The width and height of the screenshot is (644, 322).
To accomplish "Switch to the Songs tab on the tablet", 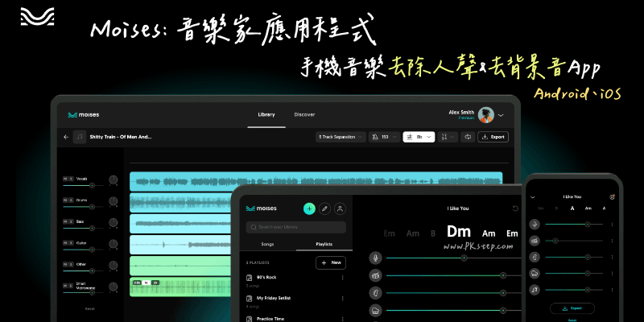I will click(267, 244).
